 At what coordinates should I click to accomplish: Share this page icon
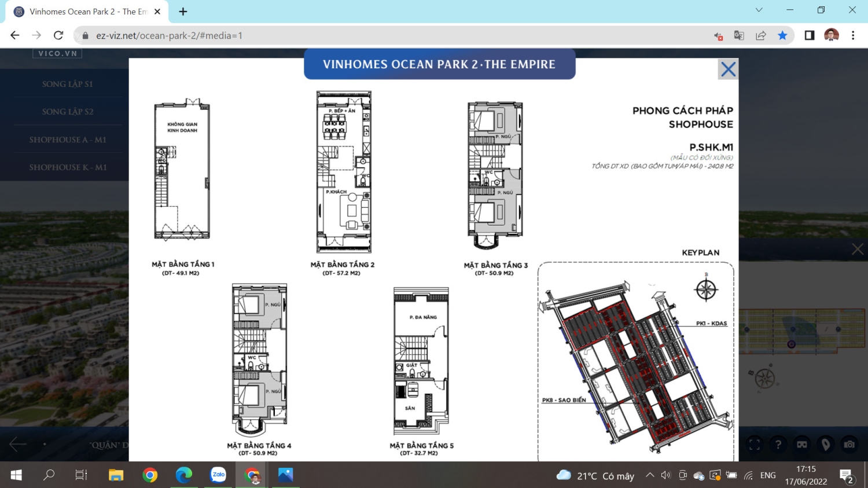click(x=761, y=35)
